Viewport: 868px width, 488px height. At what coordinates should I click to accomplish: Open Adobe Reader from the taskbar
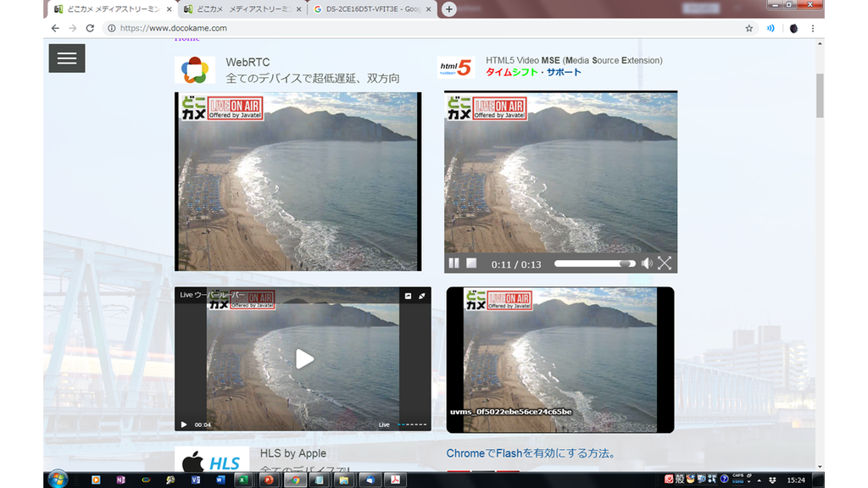click(395, 480)
